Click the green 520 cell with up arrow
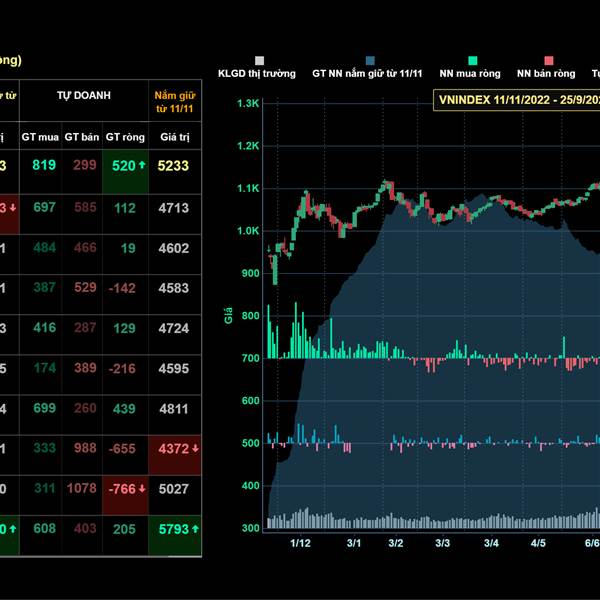This screenshot has height=600, width=600. pyautogui.click(x=126, y=171)
